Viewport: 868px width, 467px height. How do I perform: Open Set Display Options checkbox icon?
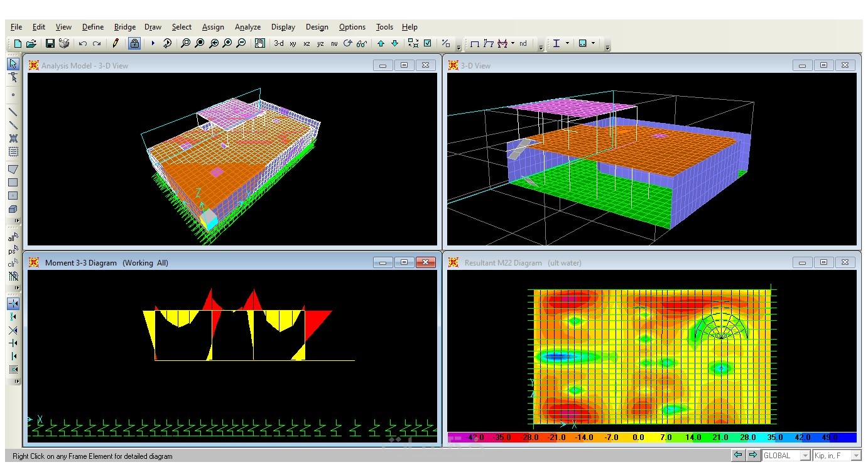[x=428, y=43]
